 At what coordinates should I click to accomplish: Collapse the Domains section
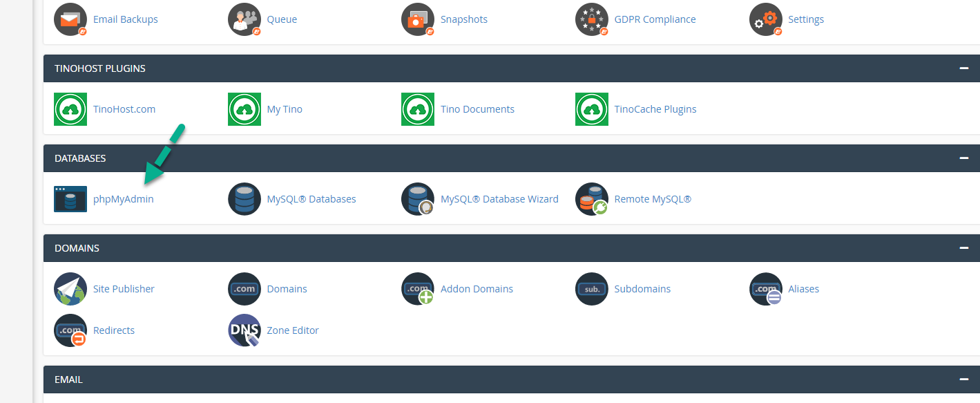[963, 248]
